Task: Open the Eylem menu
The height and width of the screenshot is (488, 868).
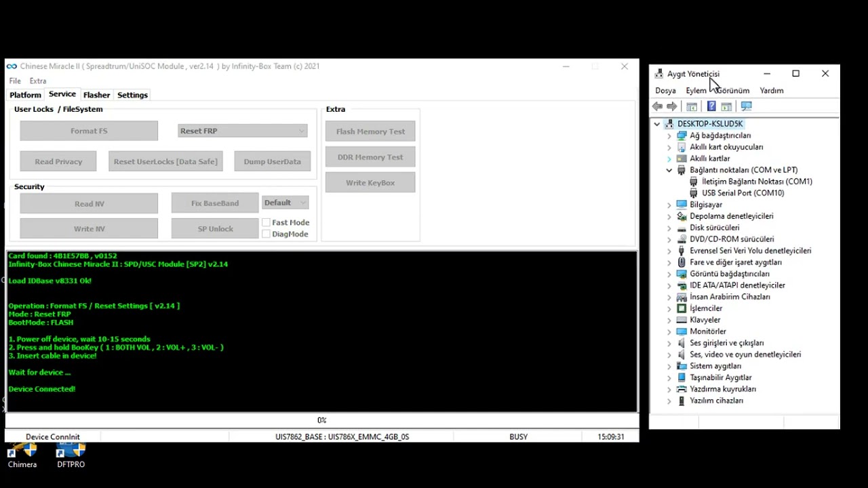Action: coord(696,91)
